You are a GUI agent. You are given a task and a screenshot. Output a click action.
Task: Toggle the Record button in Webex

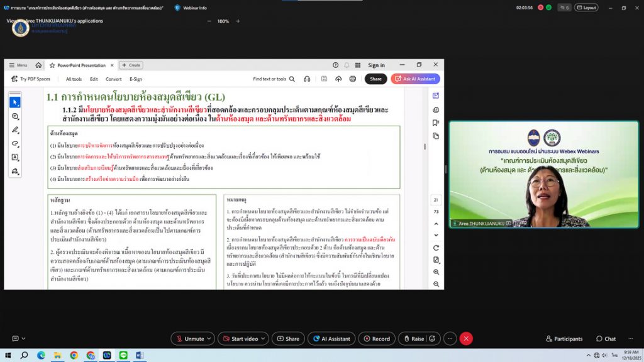[x=376, y=339]
